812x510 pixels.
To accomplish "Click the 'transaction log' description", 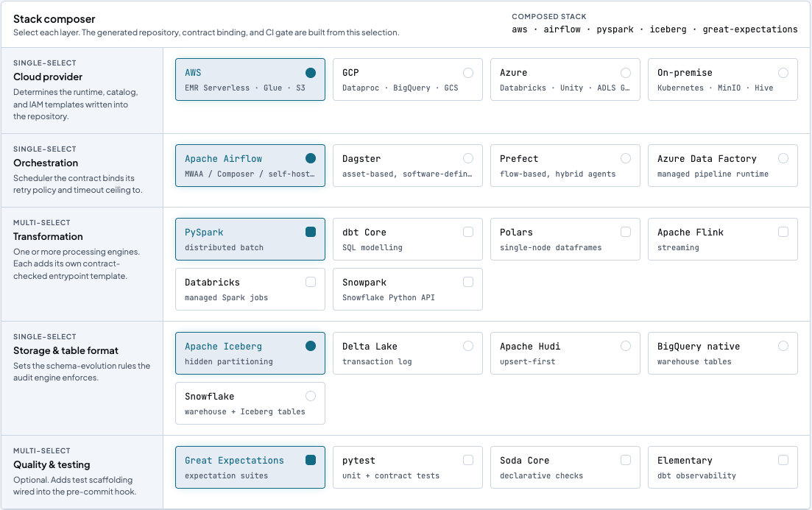I will [x=377, y=361].
